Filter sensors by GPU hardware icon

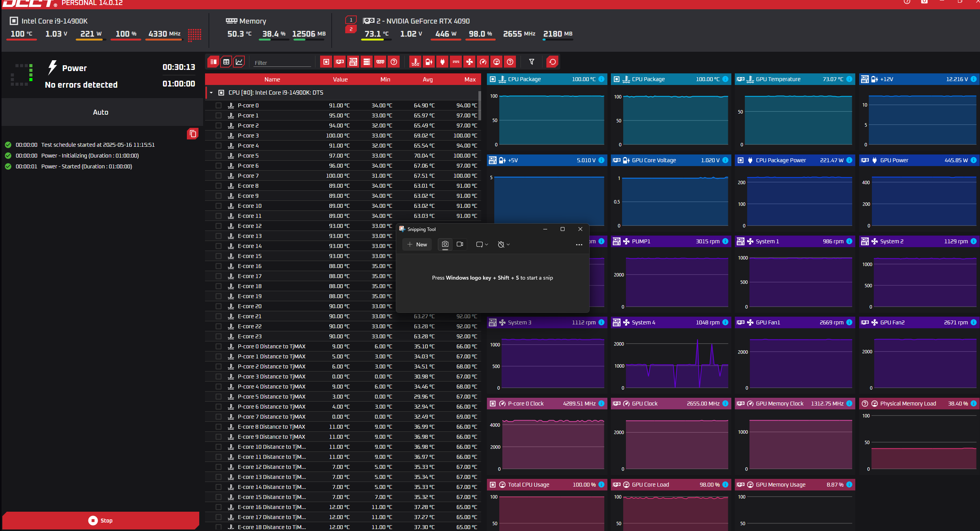coord(340,62)
